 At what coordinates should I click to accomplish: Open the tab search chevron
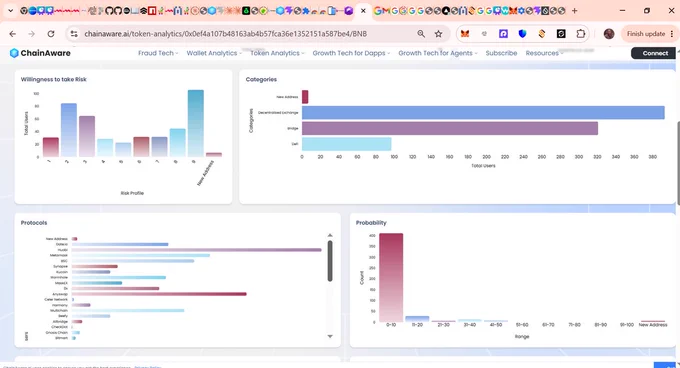click(10, 11)
